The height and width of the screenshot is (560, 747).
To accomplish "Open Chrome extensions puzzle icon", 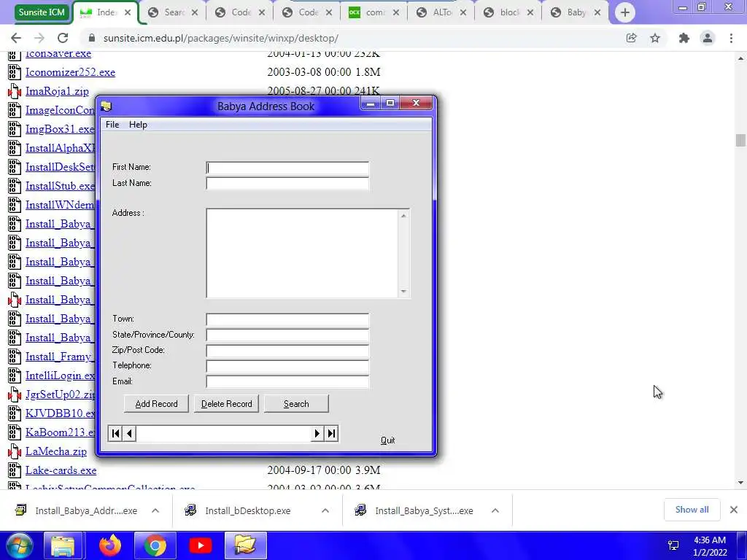I will (x=684, y=38).
